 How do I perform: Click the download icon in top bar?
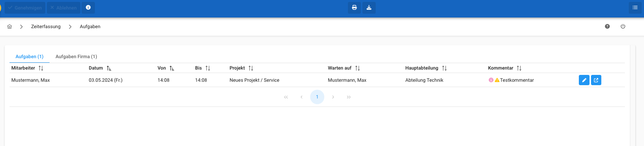click(x=369, y=8)
